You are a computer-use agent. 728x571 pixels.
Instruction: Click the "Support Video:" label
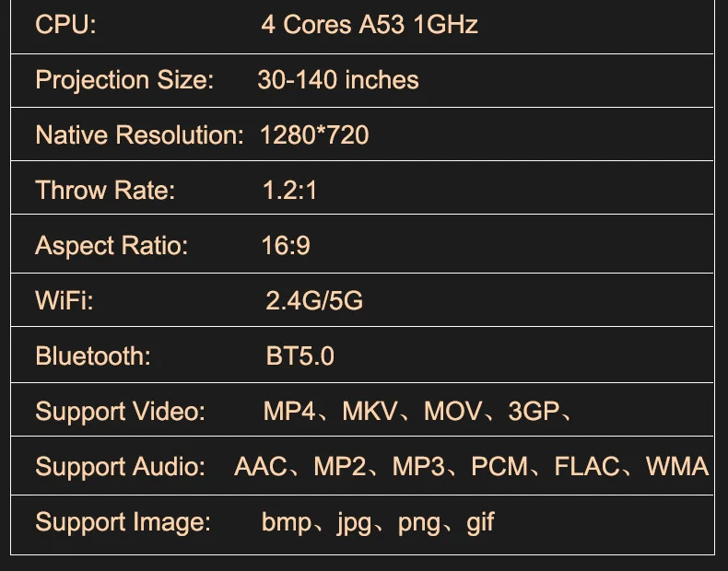click(x=120, y=412)
